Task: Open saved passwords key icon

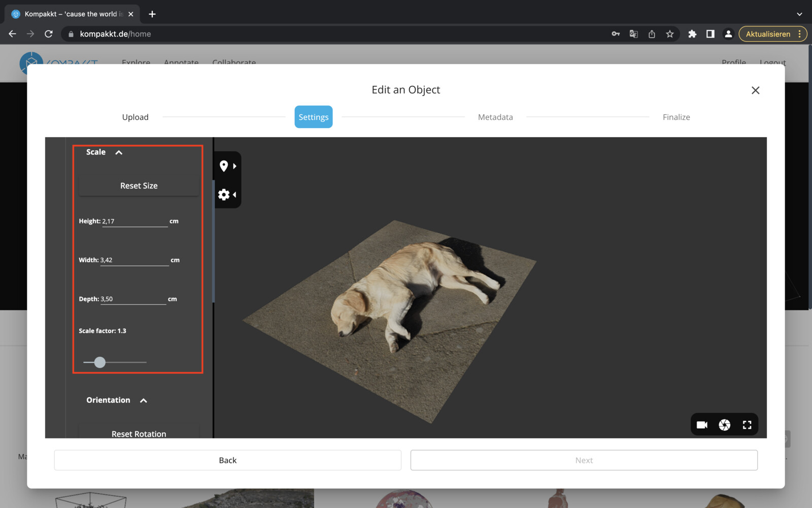Action: click(616, 34)
